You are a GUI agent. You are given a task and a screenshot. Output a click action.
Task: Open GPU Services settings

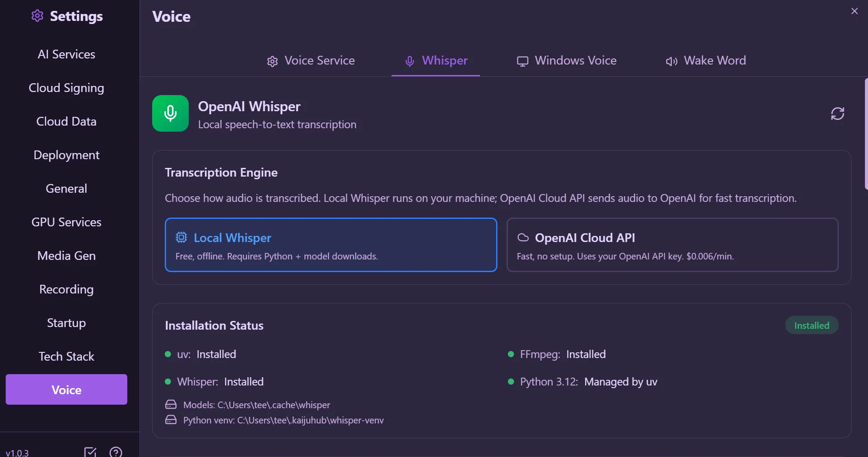pyautogui.click(x=66, y=222)
